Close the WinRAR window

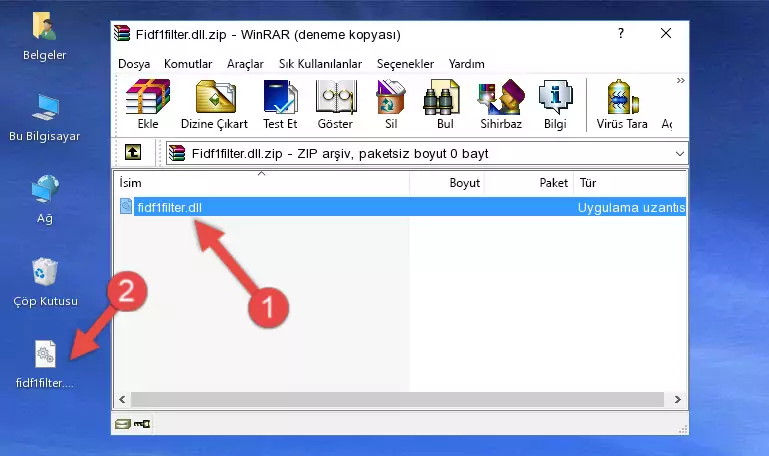coord(666,33)
